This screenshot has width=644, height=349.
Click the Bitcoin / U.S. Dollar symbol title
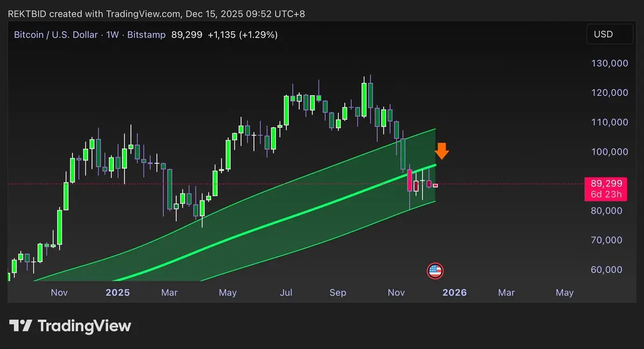click(x=56, y=34)
